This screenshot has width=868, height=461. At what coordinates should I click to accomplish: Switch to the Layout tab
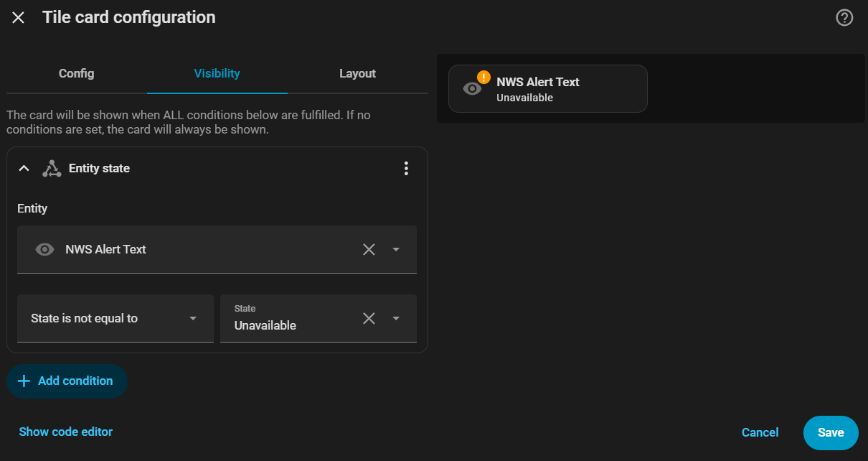pyautogui.click(x=357, y=73)
